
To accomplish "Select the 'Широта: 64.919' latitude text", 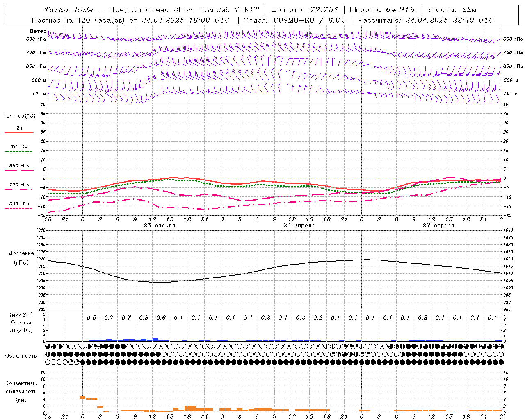I will click(x=382, y=10).
